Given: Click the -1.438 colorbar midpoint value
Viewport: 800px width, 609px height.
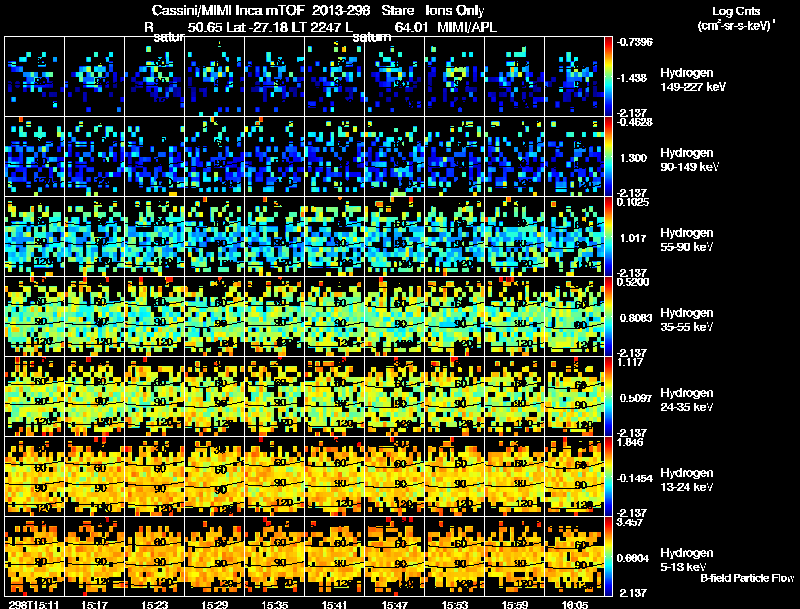Looking at the screenshot, I should (632, 78).
